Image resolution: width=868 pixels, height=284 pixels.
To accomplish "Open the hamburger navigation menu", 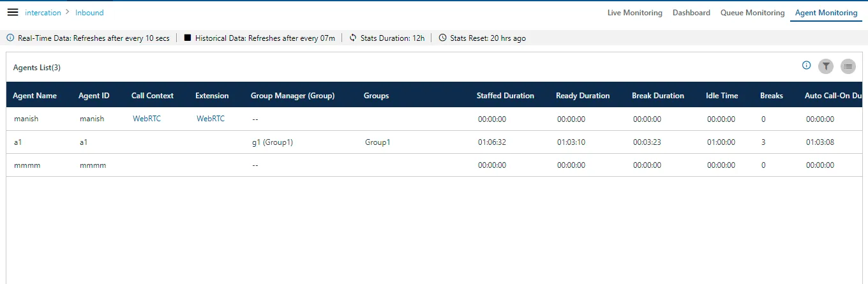I will (13, 12).
